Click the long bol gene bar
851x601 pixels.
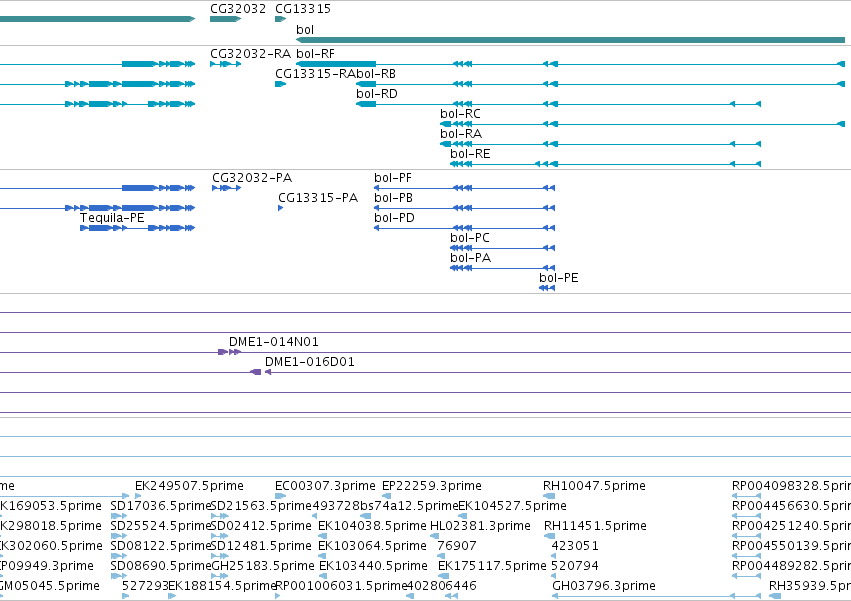click(570, 40)
